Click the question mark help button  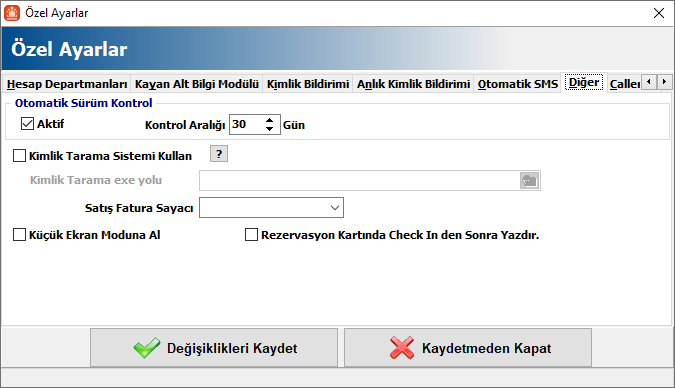point(219,154)
